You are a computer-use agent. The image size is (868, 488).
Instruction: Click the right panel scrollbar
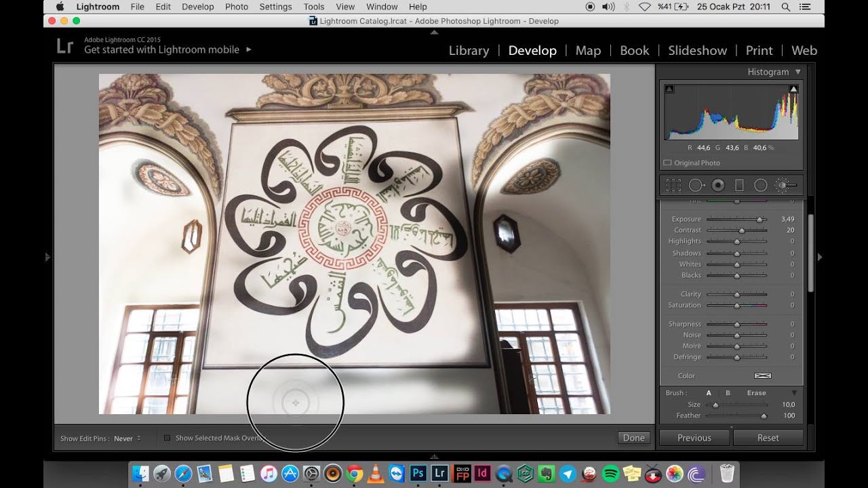pyautogui.click(x=809, y=252)
